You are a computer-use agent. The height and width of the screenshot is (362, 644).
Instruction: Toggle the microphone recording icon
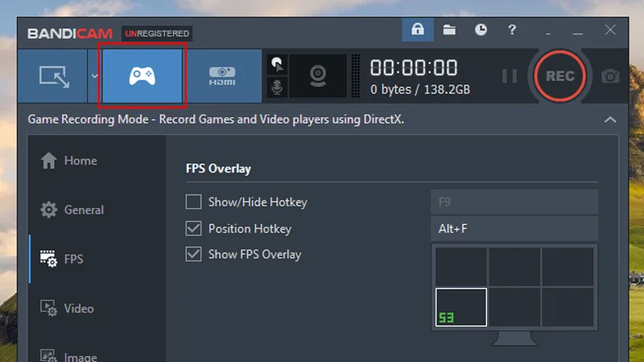pos(277,87)
